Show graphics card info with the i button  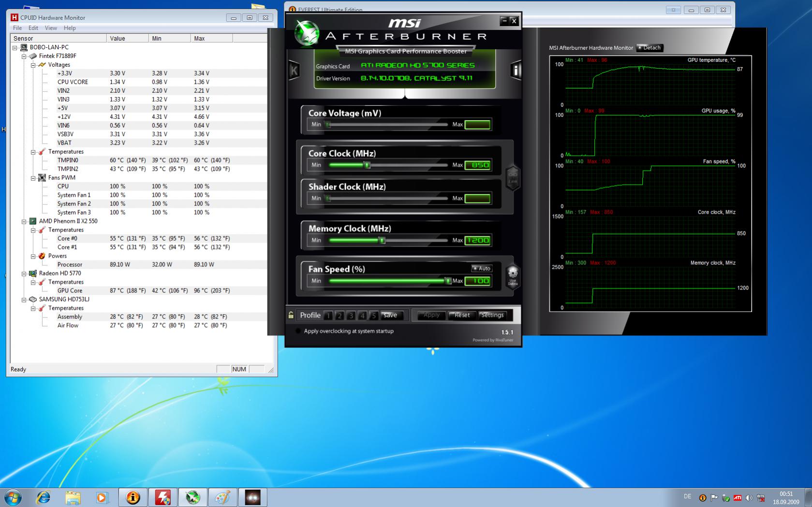pyautogui.click(x=516, y=71)
